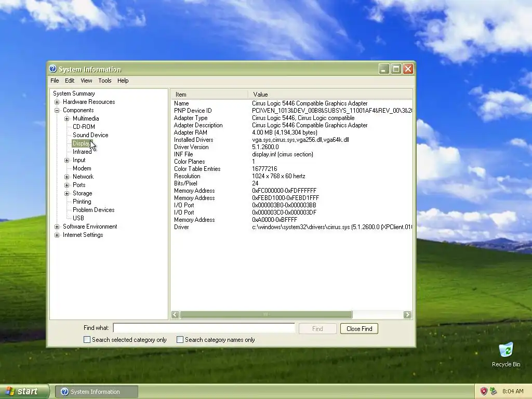Image resolution: width=532 pixels, height=399 pixels.
Task: Click the 0xA0000-0xBFFFF memory address value
Action: tap(274, 220)
